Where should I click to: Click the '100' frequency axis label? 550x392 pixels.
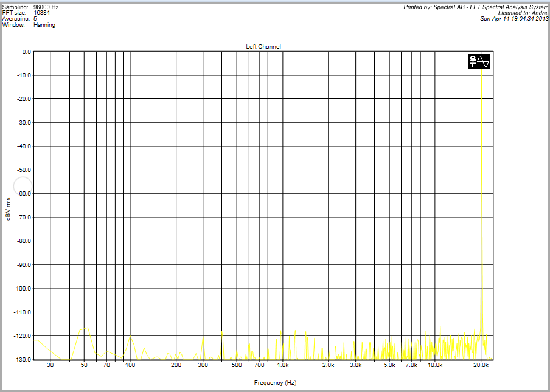tap(130, 365)
